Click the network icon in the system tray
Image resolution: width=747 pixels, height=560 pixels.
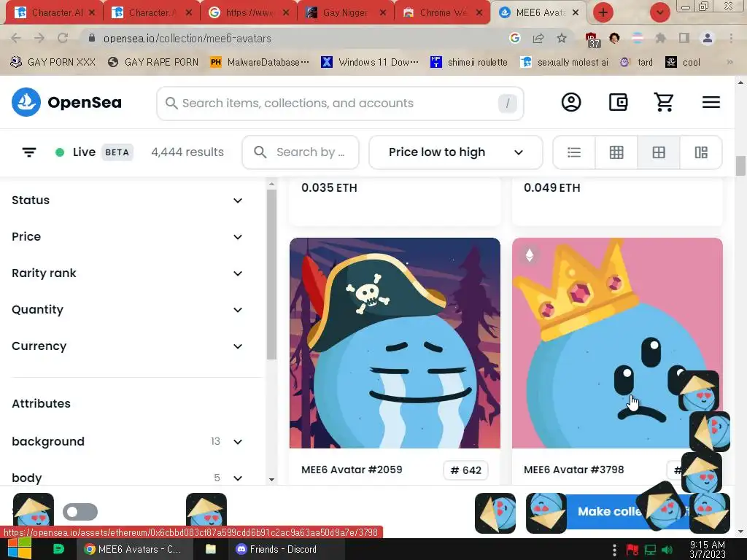tap(650, 550)
